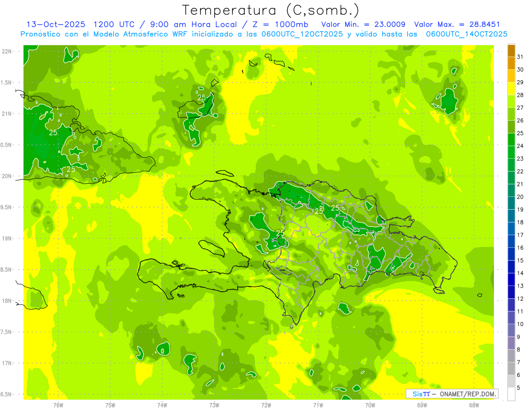532x411 pixels.
Task: Click the colorbar swatch between 30 and 31
Action: [x=511, y=63]
